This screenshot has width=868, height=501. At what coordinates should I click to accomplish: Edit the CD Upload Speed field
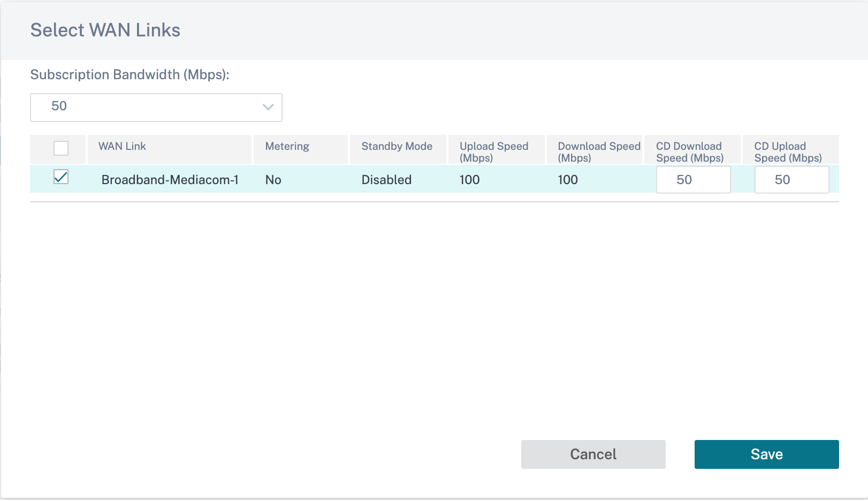click(791, 180)
